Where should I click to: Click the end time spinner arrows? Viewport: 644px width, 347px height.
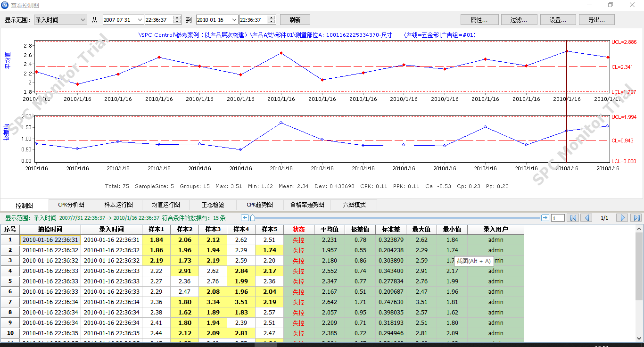point(271,20)
